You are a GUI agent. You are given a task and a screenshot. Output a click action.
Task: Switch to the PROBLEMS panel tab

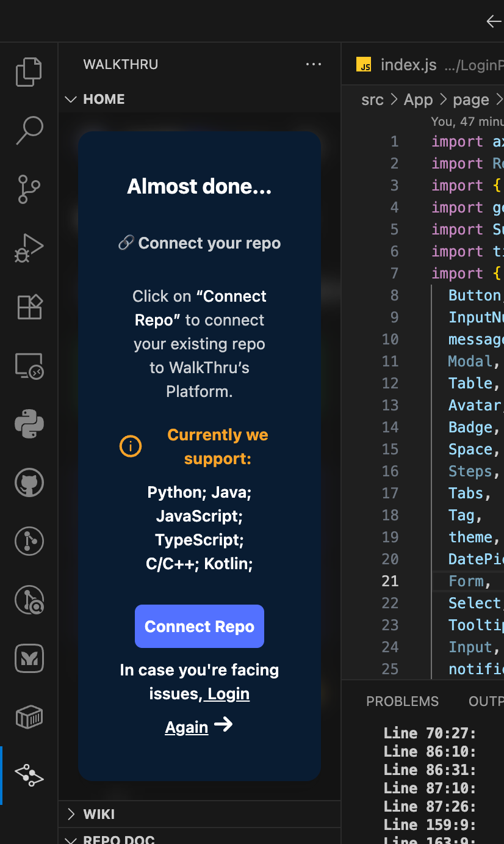click(402, 701)
